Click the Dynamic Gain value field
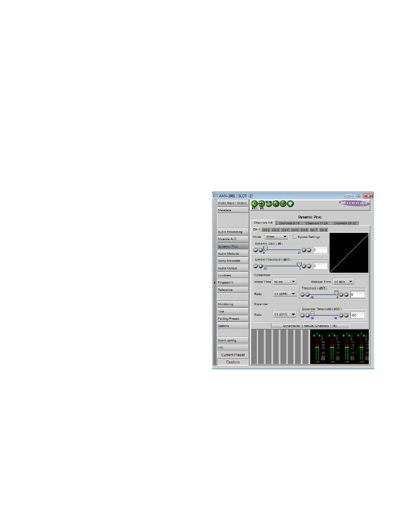Image resolution: width=411 pixels, height=532 pixels. 320,250
